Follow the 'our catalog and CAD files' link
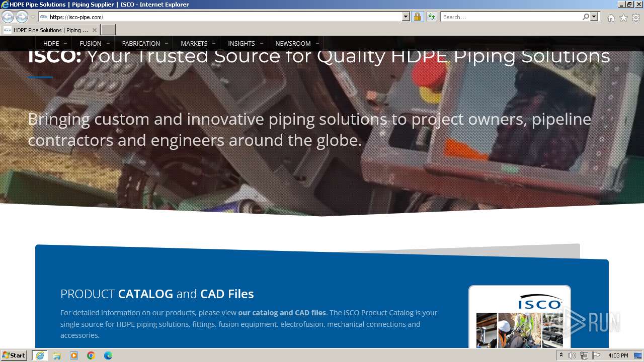The image size is (644, 362). [x=282, y=313]
